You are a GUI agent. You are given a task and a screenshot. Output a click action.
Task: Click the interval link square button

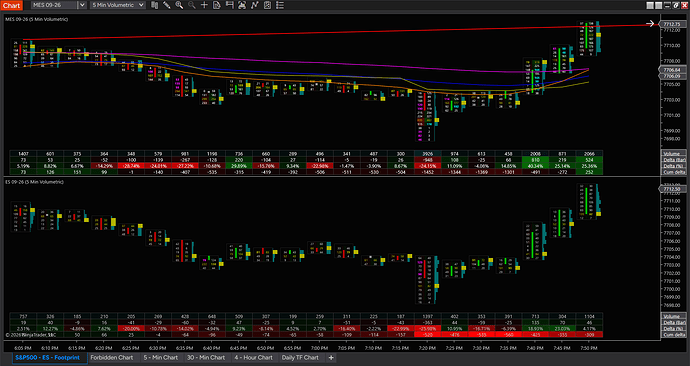click(x=658, y=5)
